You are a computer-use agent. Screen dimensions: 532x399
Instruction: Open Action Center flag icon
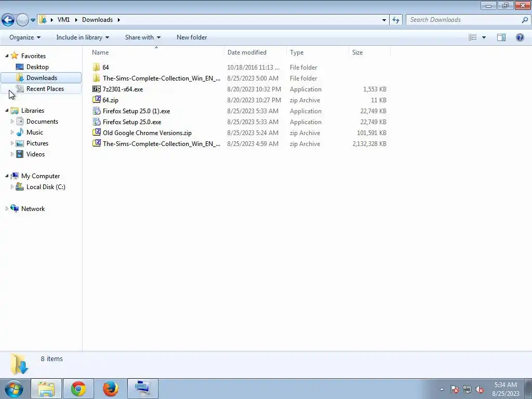(x=454, y=389)
